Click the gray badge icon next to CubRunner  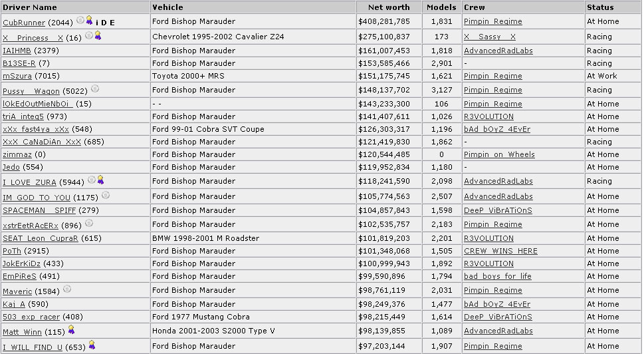point(80,20)
